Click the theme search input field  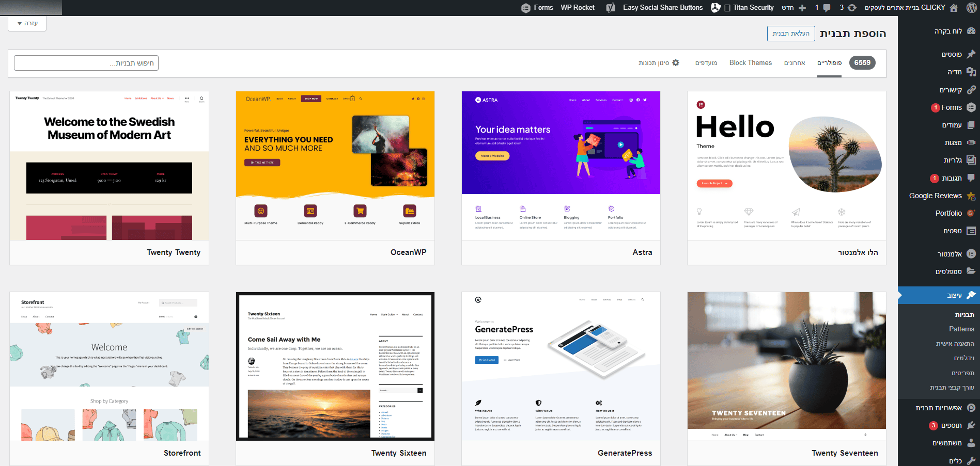[x=86, y=63]
